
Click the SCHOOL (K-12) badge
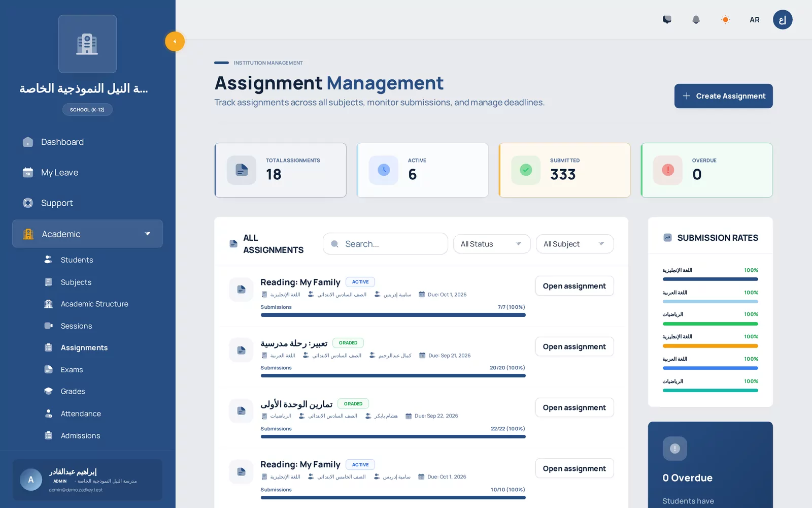[x=87, y=110]
